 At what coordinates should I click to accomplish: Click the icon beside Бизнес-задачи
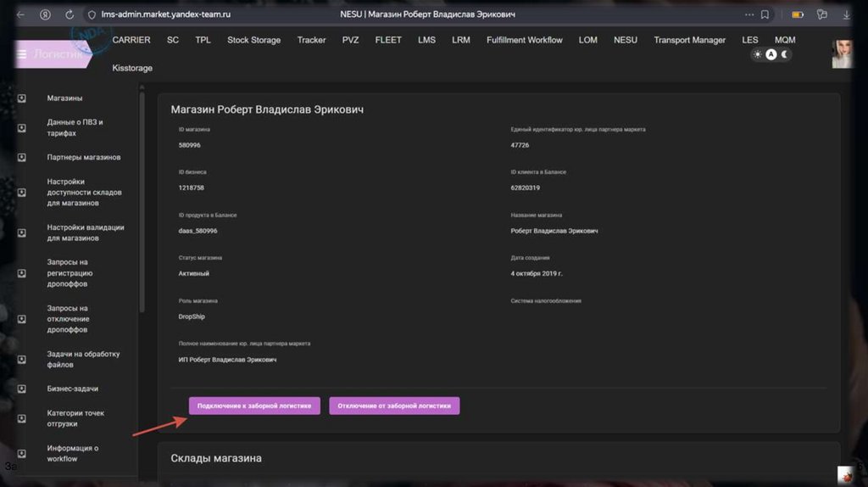pos(21,389)
